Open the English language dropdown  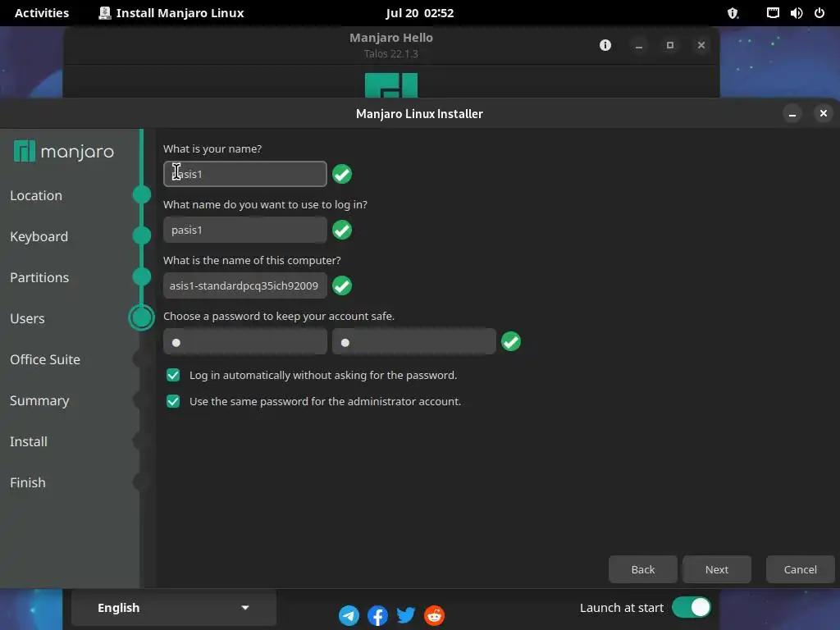[x=174, y=608]
